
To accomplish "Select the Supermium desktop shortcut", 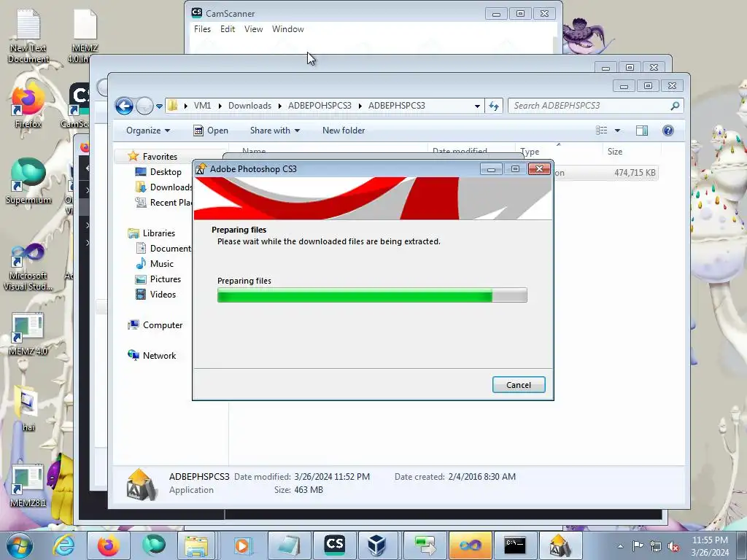I will point(28,182).
